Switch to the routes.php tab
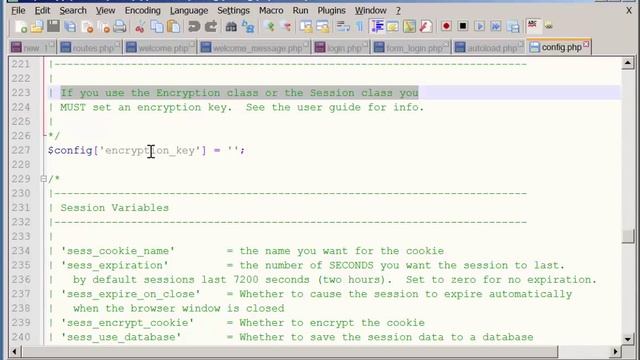The height and width of the screenshot is (360, 640). [90, 48]
